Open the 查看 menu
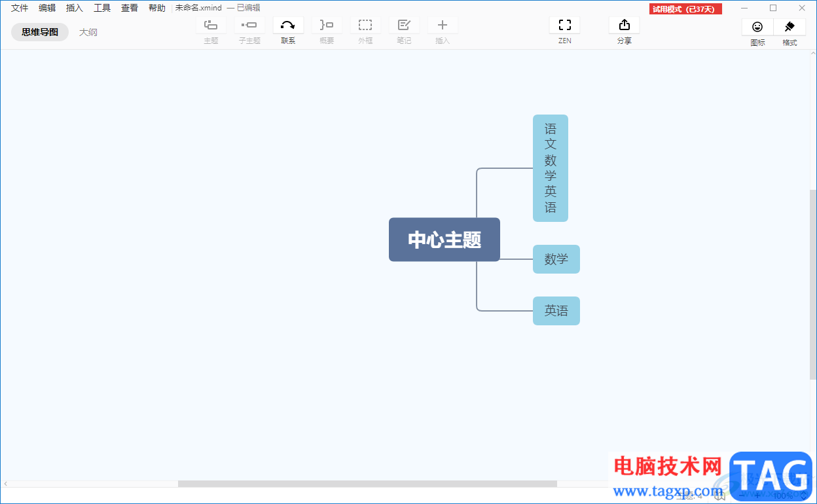817x504 pixels. tap(130, 8)
